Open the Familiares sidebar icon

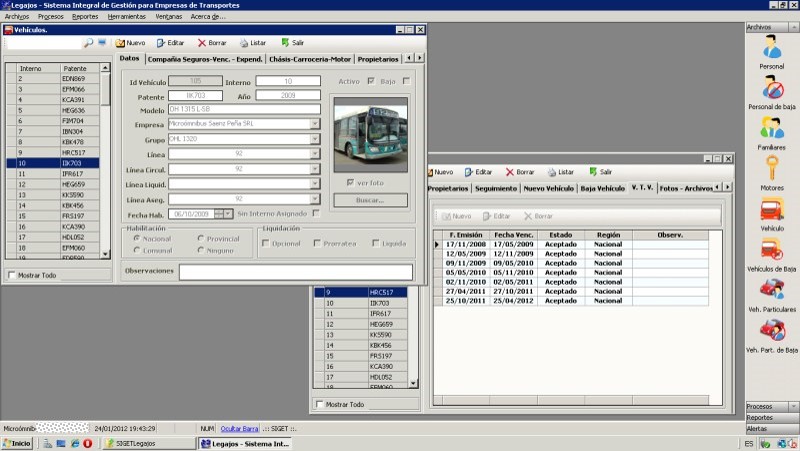point(771,128)
